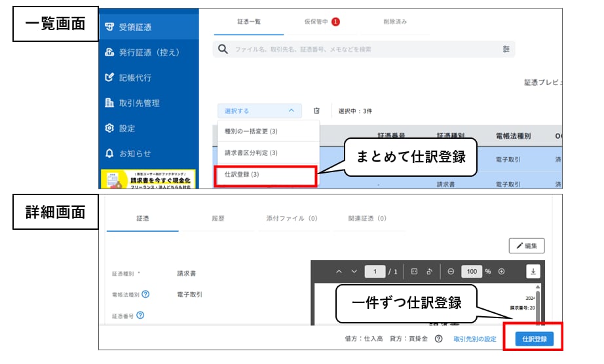
Task: Rotate the document in PDF viewer
Action: point(429,271)
